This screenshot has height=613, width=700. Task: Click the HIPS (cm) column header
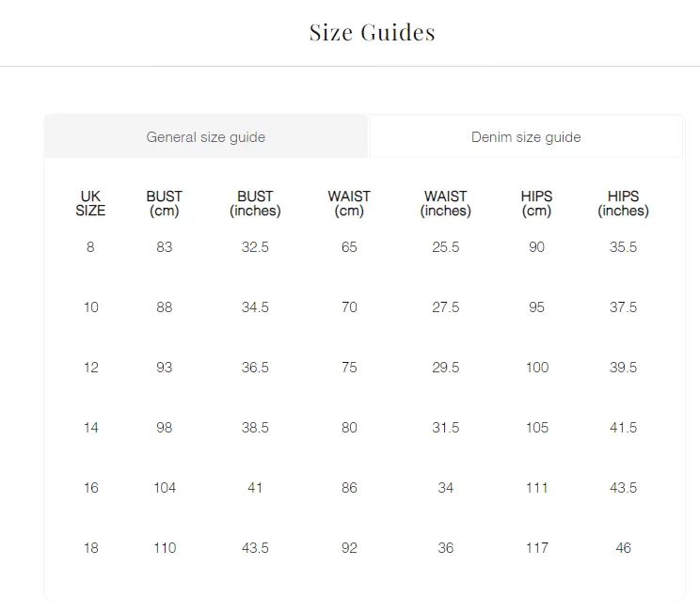(x=536, y=203)
